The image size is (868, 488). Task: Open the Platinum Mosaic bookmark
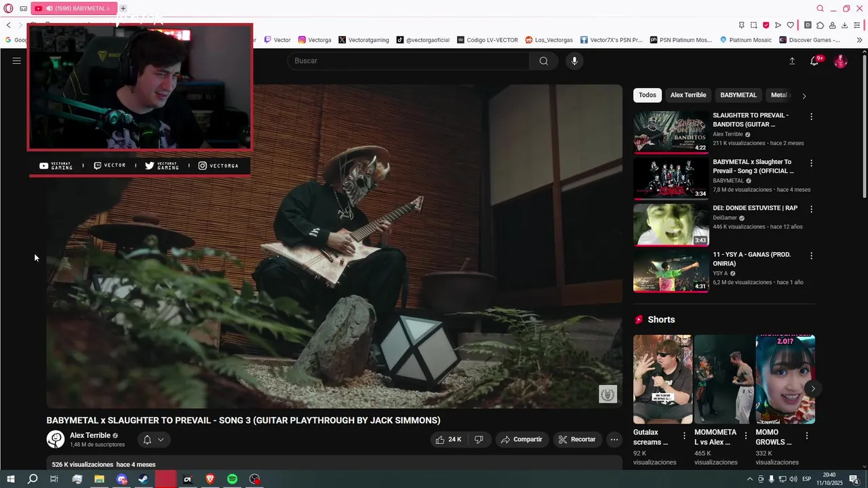pyautogui.click(x=745, y=40)
